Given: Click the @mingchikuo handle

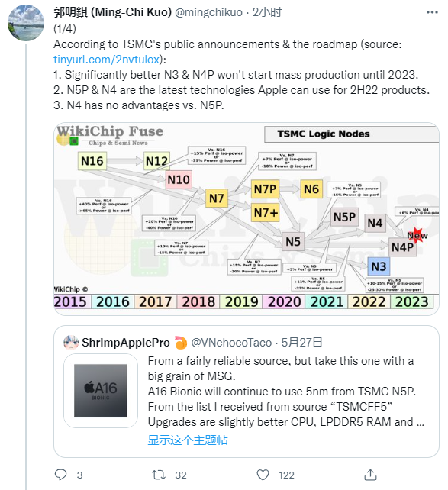Looking at the screenshot, I should (208, 12).
